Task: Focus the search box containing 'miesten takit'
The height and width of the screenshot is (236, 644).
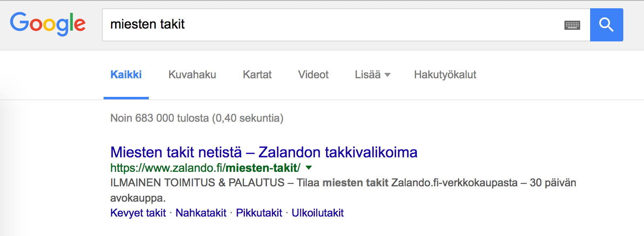Action: (346, 25)
